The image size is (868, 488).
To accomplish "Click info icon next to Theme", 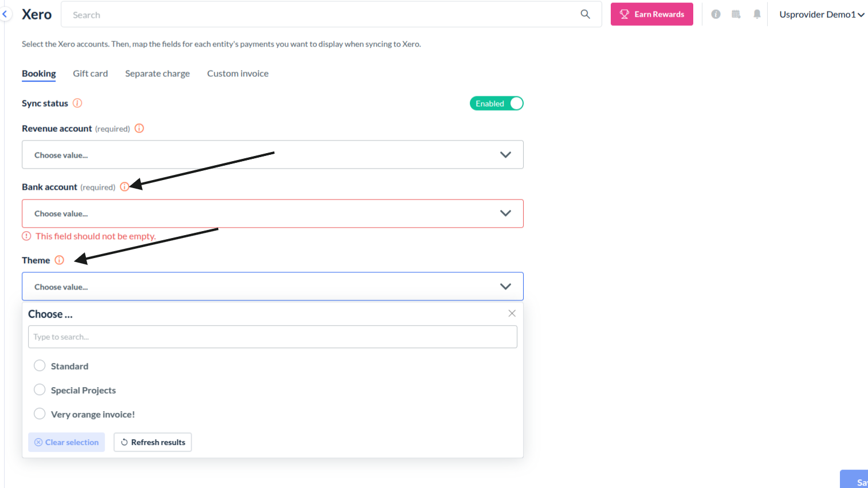I will point(60,260).
